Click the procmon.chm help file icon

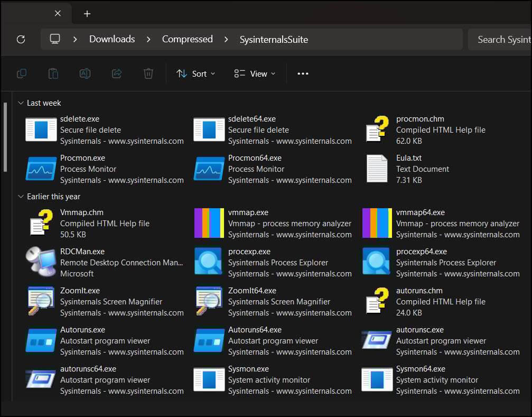click(x=377, y=129)
